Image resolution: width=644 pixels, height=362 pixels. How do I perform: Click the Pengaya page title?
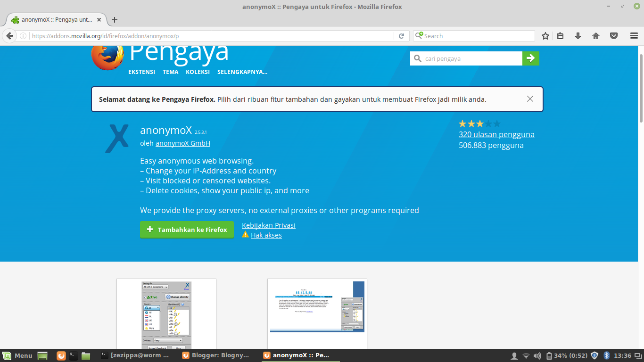pos(179,52)
